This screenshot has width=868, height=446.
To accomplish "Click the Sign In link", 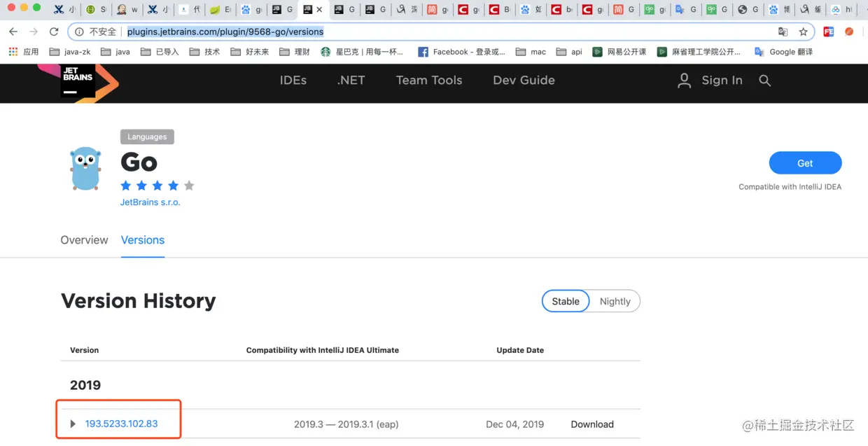I will point(722,81).
